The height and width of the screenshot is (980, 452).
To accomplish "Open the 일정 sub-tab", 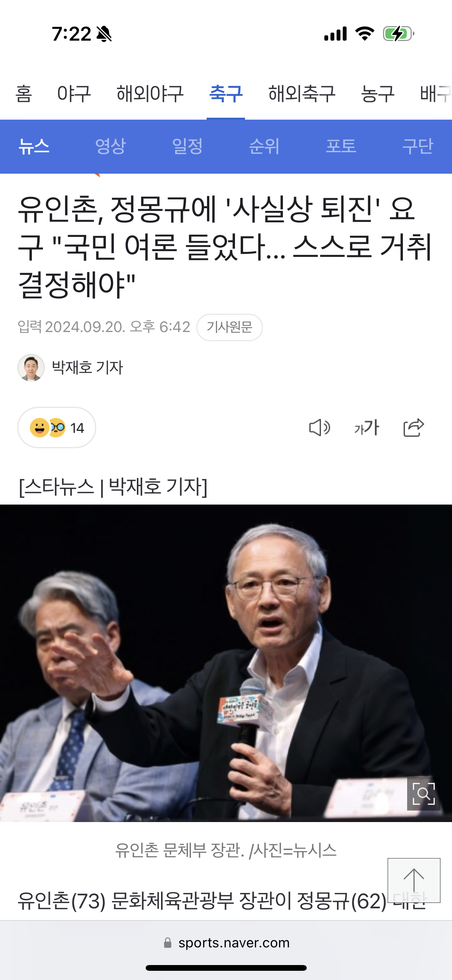I will point(187,146).
